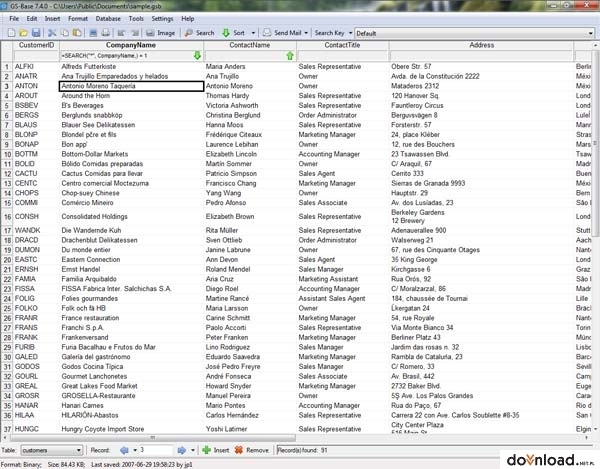Click the Address filter field
The width and height of the screenshot is (600, 469).
click(x=481, y=56)
